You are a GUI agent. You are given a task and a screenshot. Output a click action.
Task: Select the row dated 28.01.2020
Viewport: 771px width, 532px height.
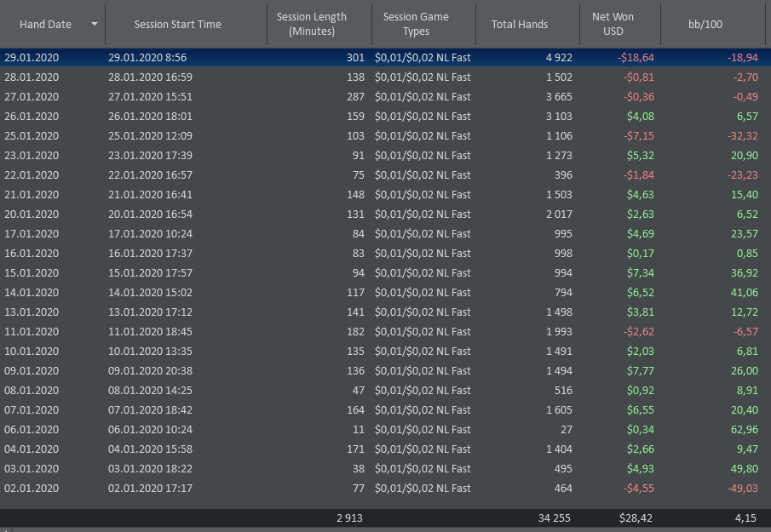click(385, 77)
